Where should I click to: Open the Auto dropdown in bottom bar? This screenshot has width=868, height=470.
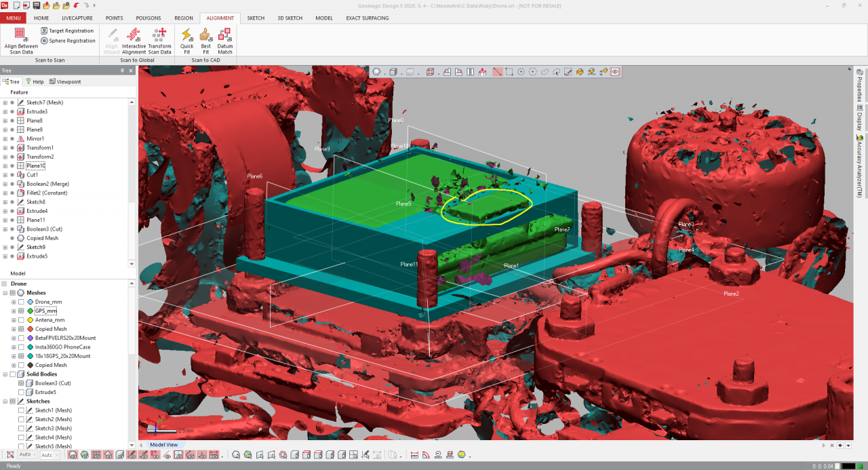click(x=35, y=455)
